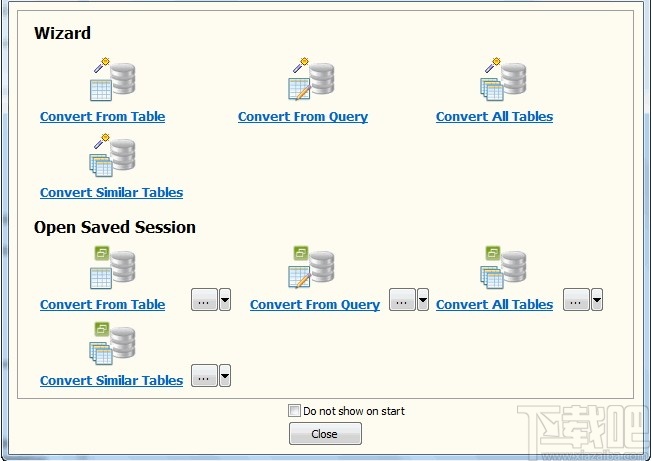The height and width of the screenshot is (461, 652).
Task: Open saved session Convert From Table link
Action: tap(102, 305)
